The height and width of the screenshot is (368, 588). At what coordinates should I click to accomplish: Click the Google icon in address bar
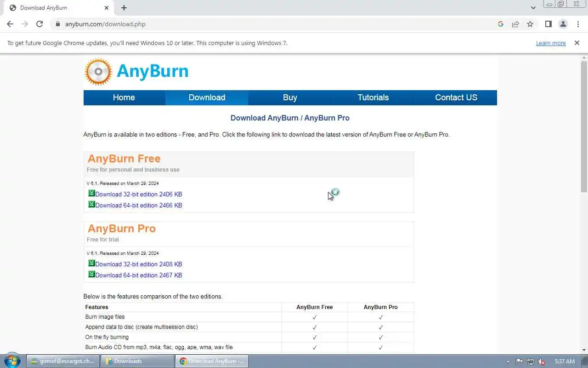click(x=501, y=24)
